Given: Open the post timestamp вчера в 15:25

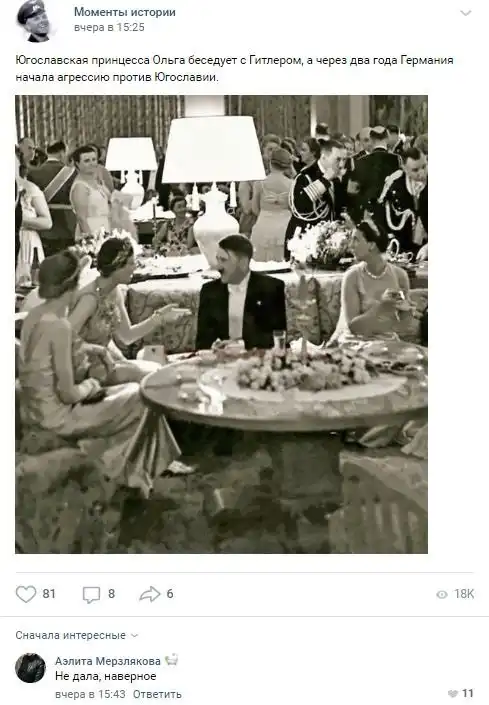Looking at the screenshot, I should pyautogui.click(x=109, y=27).
